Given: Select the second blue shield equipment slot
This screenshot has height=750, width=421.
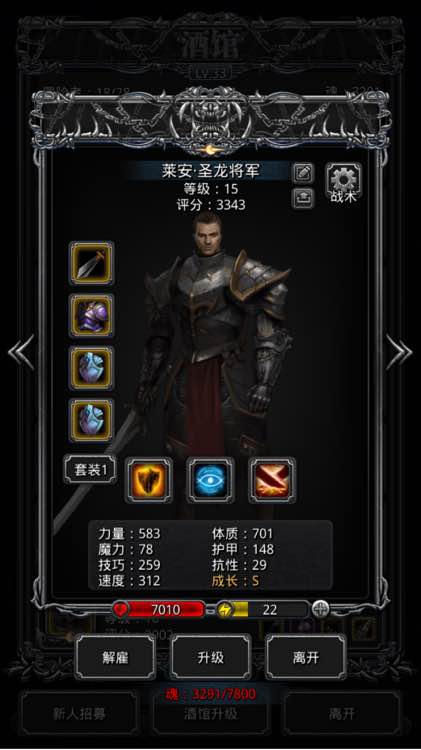Looking at the screenshot, I should click(91, 420).
